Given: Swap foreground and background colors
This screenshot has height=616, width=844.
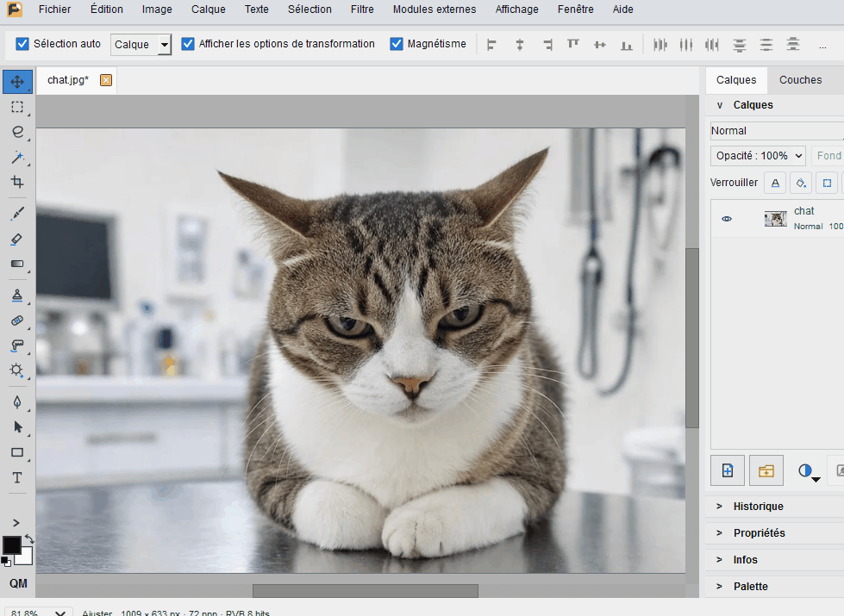Looking at the screenshot, I should pyautogui.click(x=29, y=538).
